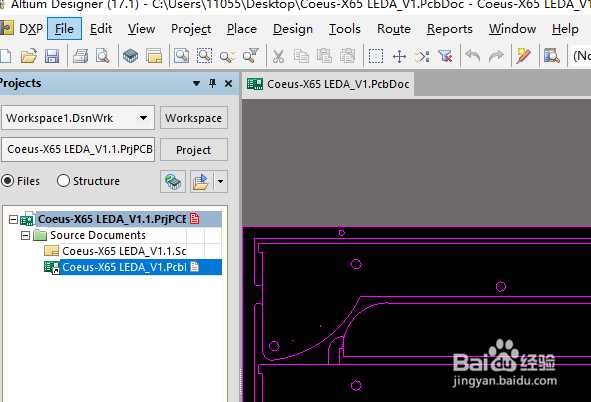Click the document status icon on PcbDoc row
This screenshot has width=591, height=402.
pyautogui.click(x=195, y=267)
